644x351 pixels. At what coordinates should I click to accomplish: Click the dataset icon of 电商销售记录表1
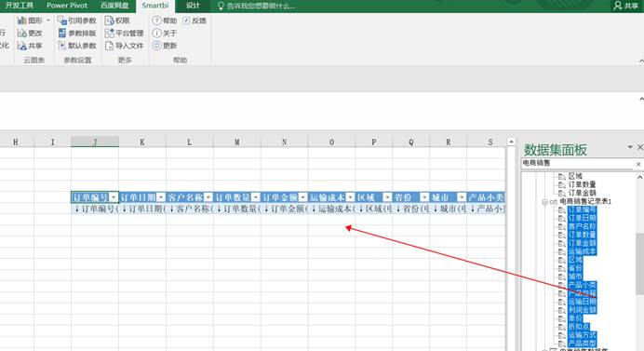[554, 202]
